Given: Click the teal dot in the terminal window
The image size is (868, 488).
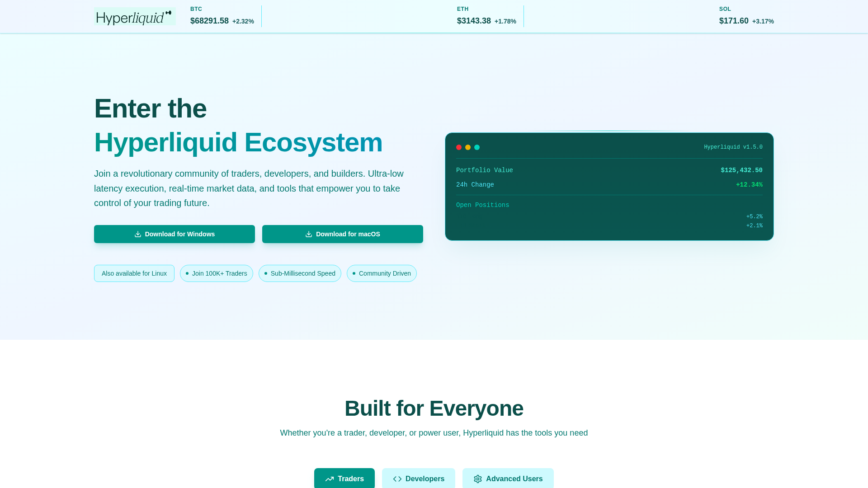Looking at the screenshot, I should pyautogui.click(x=477, y=147).
